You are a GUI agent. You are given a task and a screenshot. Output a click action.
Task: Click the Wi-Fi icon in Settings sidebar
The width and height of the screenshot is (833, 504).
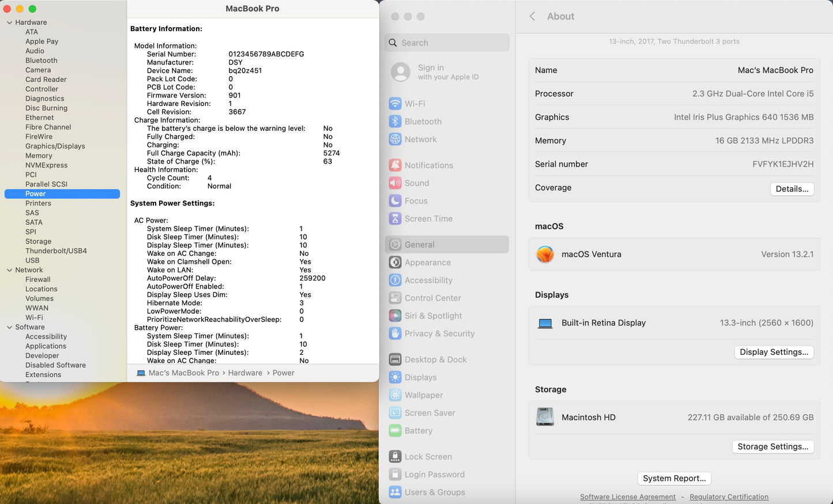(x=395, y=104)
